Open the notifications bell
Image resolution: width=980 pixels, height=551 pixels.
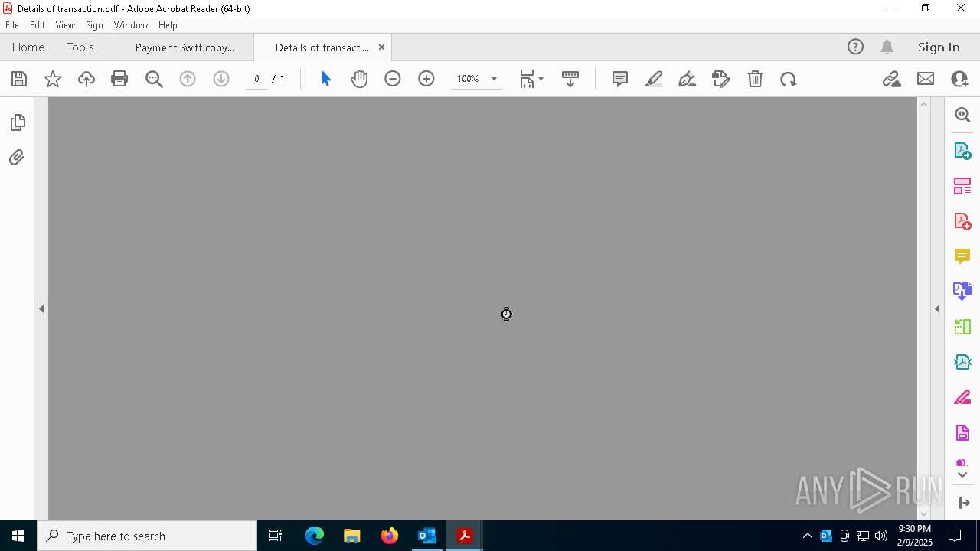(887, 47)
